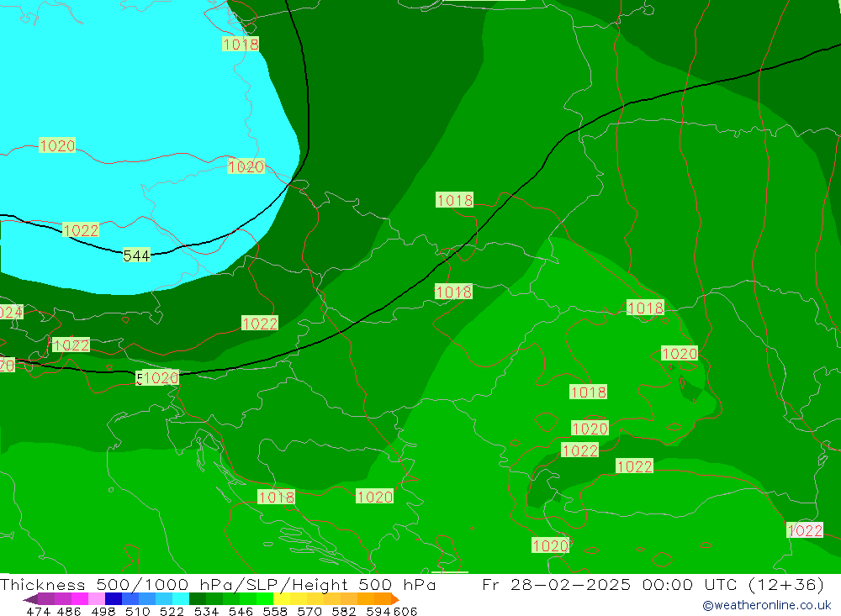The height and width of the screenshot is (616, 841).
Task: Click the 558 value in thickness legend
Action: (275, 611)
